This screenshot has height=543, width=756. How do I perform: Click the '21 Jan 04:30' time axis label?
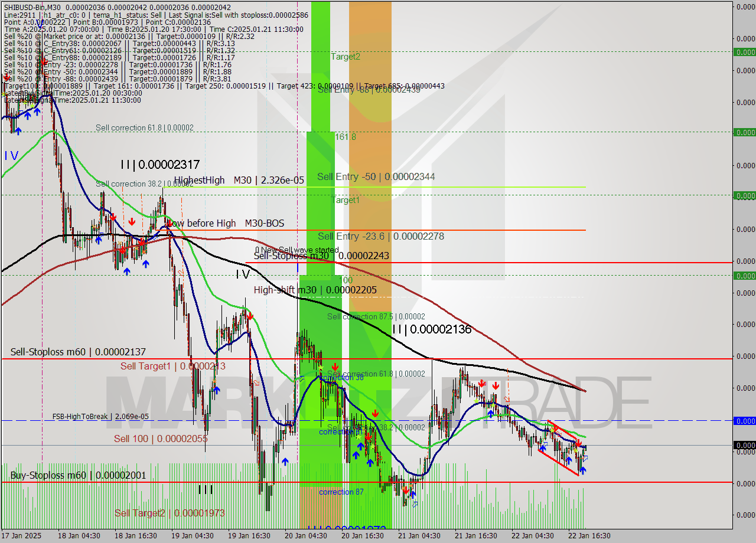[419, 535]
